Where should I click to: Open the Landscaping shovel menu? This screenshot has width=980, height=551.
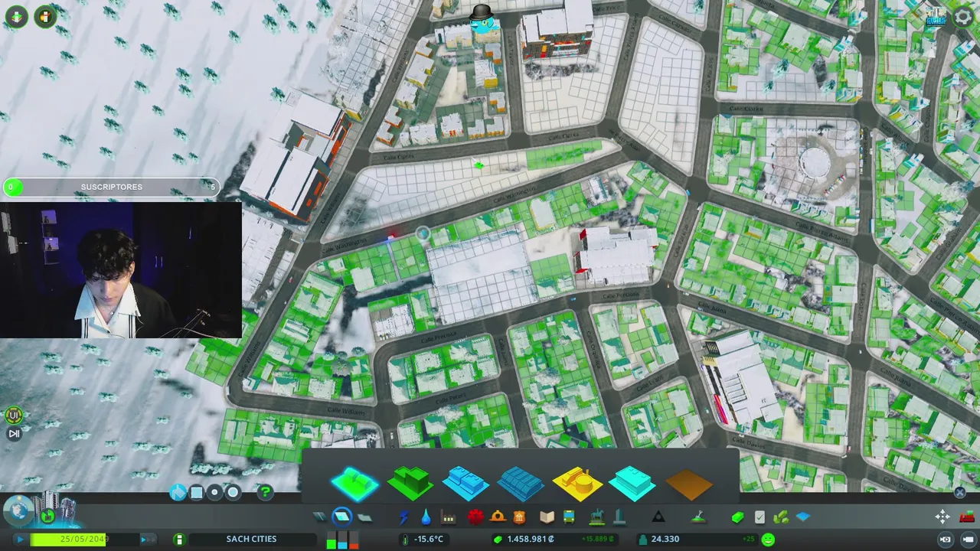click(x=698, y=518)
